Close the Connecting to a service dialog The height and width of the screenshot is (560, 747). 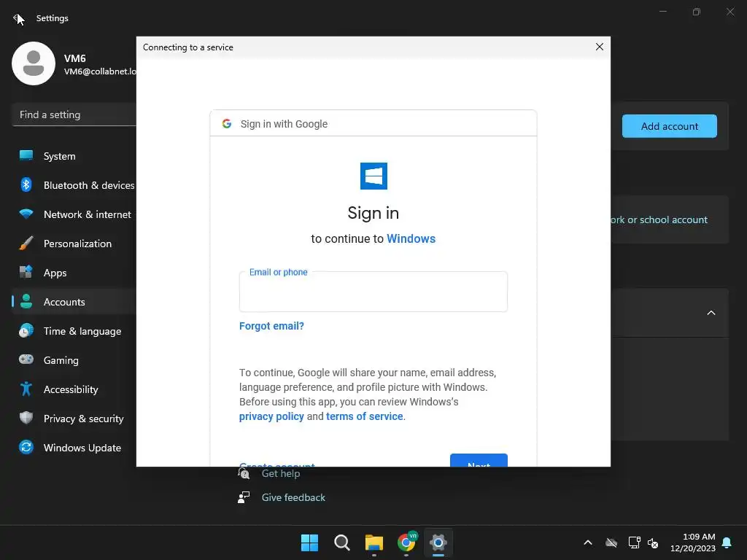pos(600,47)
